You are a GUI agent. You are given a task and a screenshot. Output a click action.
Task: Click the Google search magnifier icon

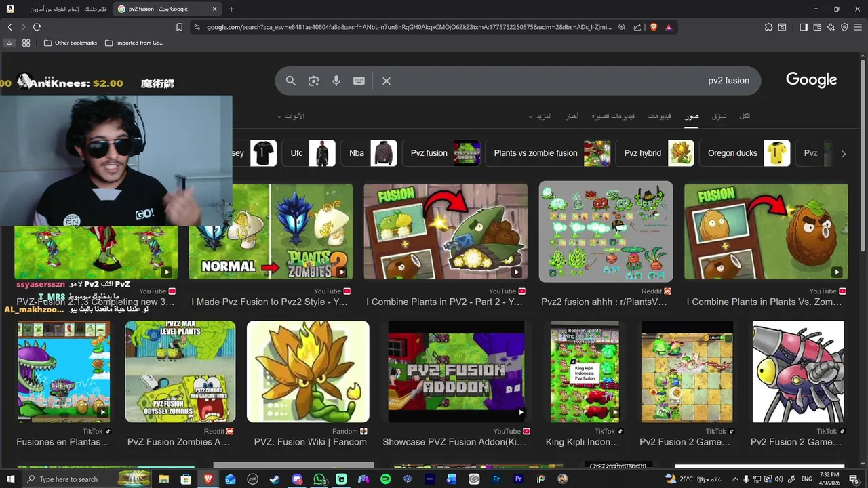click(291, 81)
